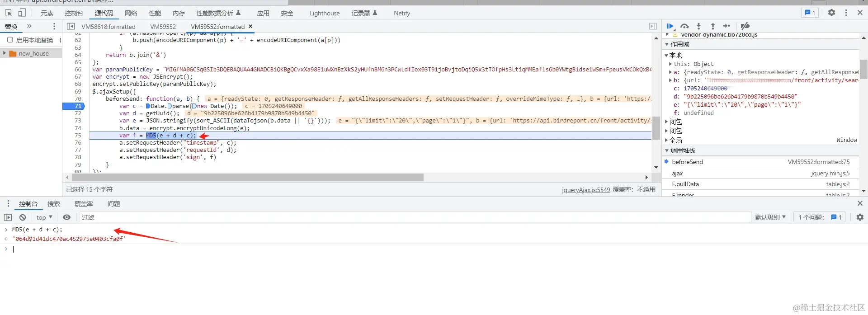Viewport: 868px width, 315px height.
Task: Toggle breakpoint on line 75
Action: (x=78, y=136)
